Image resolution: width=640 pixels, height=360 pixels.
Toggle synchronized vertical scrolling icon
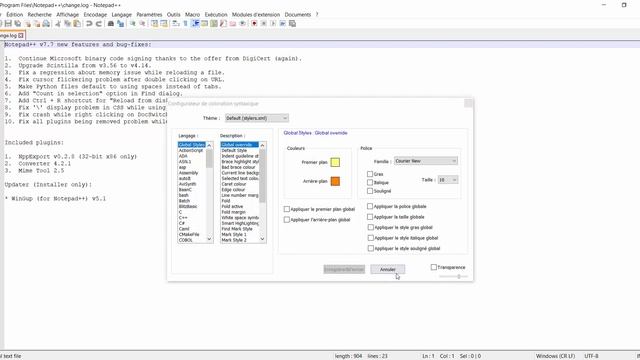pyautogui.click(x=154, y=24)
